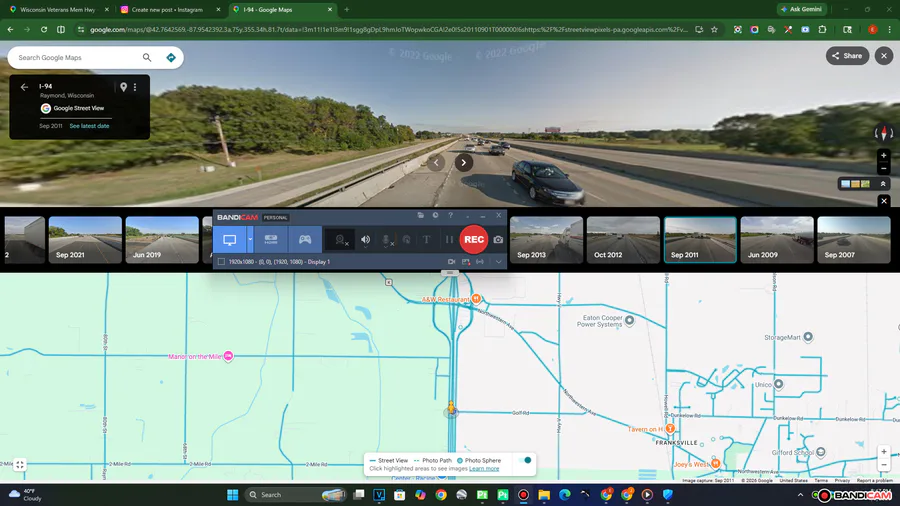The image size is (900, 506).
Task: Open Bandicam scheduled recording clock icon
Action: [436, 215]
